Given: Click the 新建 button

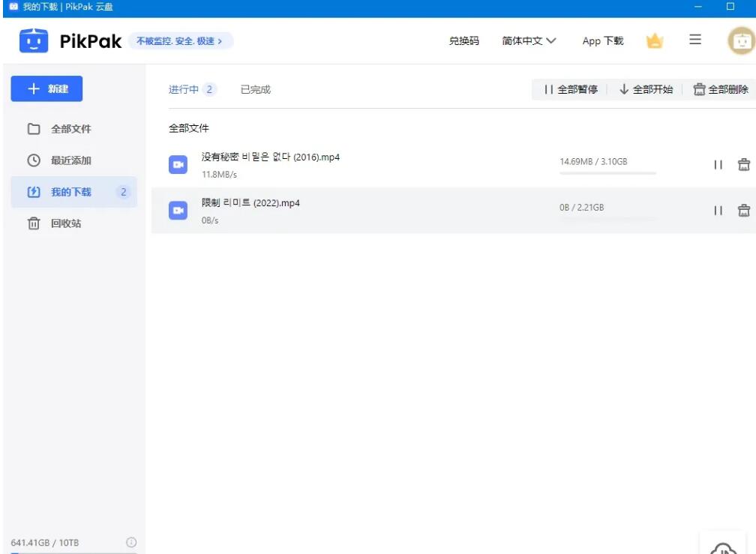Looking at the screenshot, I should (46, 88).
